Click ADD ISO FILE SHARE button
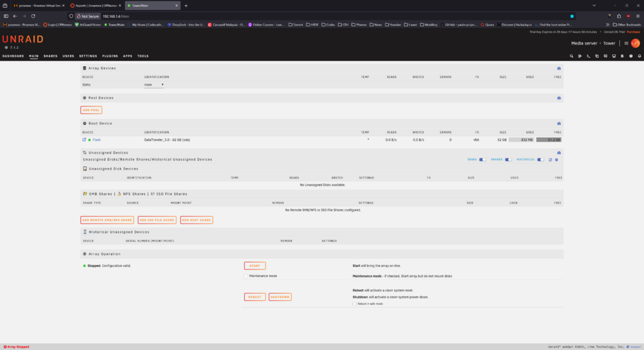 157,220
